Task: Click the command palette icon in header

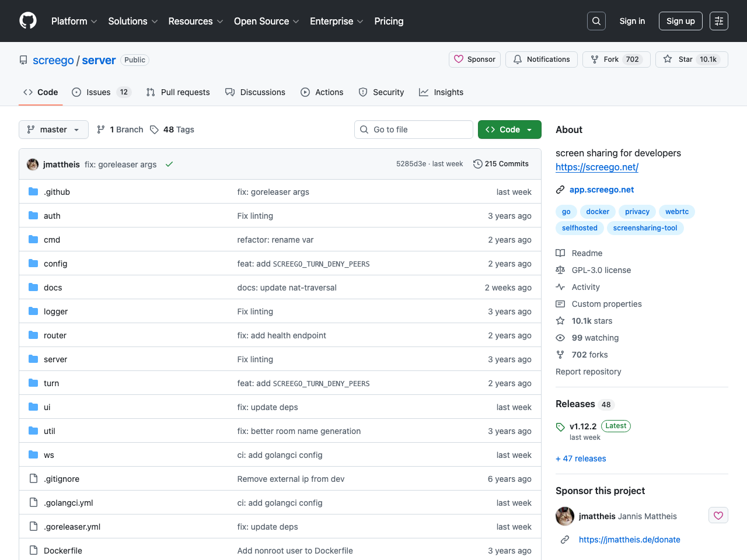Action: click(718, 21)
